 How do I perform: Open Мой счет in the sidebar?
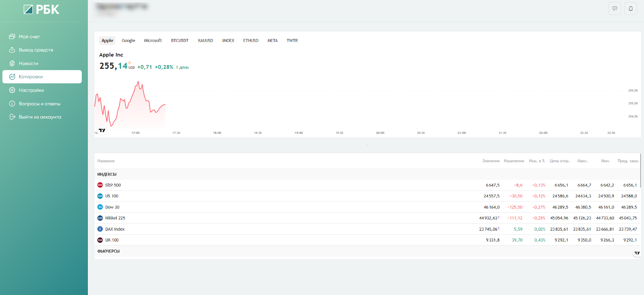point(42,37)
